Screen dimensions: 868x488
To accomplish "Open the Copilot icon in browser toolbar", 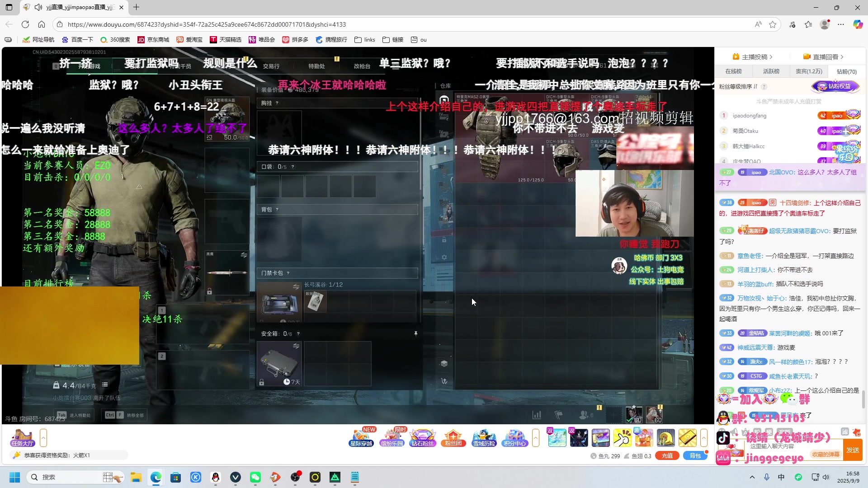I will pyautogui.click(x=858, y=24).
